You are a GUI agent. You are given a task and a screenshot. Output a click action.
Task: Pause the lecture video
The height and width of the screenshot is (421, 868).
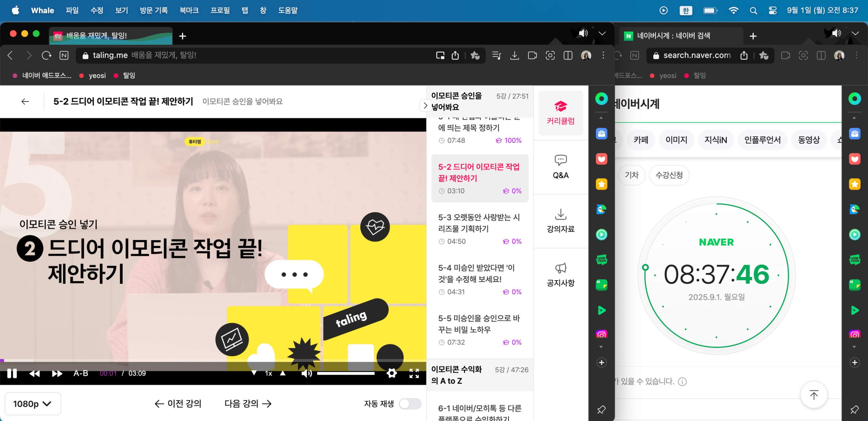pyautogui.click(x=12, y=373)
